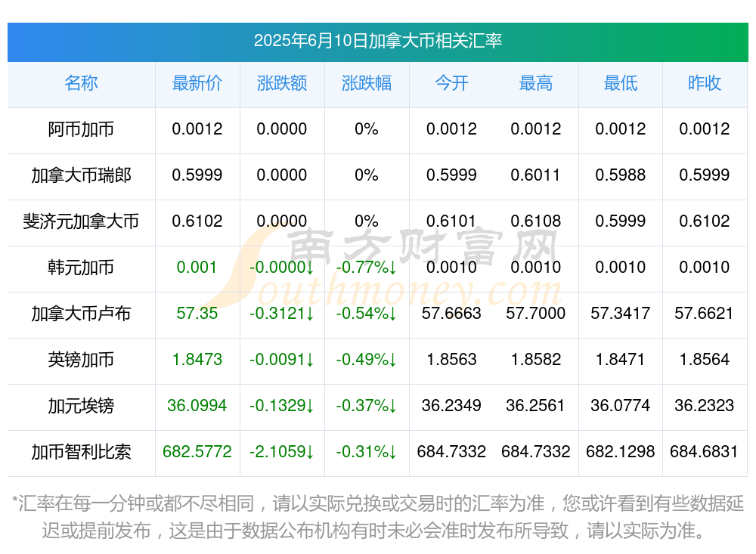Click change amount -2.1059↓
The width and height of the screenshot is (756, 554).
click(x=282, y=452)
